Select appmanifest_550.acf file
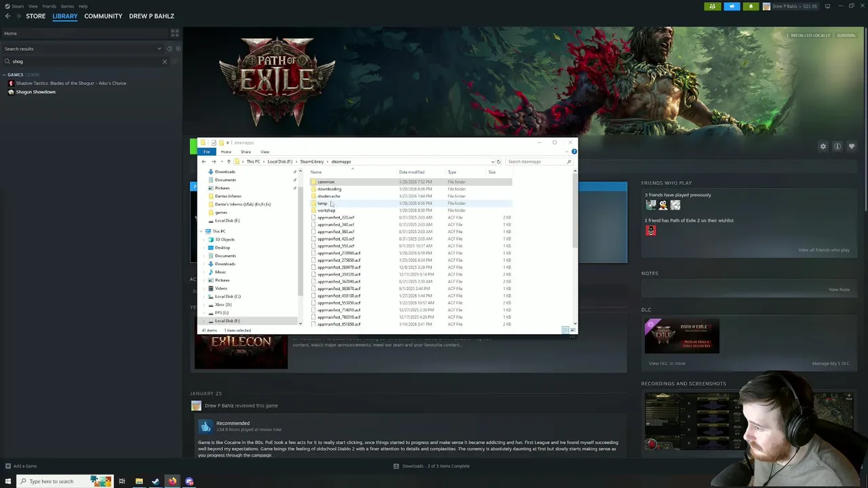Viewport: 868px width, 488px height. coord(412,246)
